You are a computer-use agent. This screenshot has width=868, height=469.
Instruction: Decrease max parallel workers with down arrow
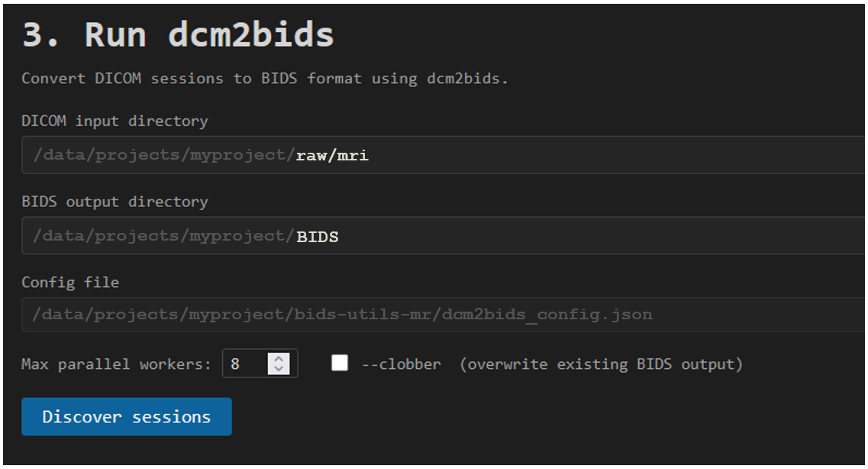tap(279, 369)
